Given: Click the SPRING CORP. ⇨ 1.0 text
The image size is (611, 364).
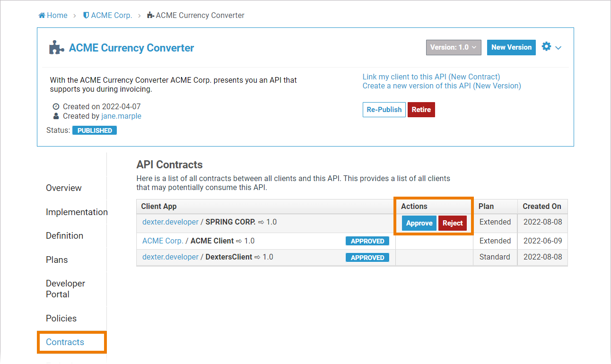Looking at the screenshot, I should pyautogui.click(x=241, y=222).
